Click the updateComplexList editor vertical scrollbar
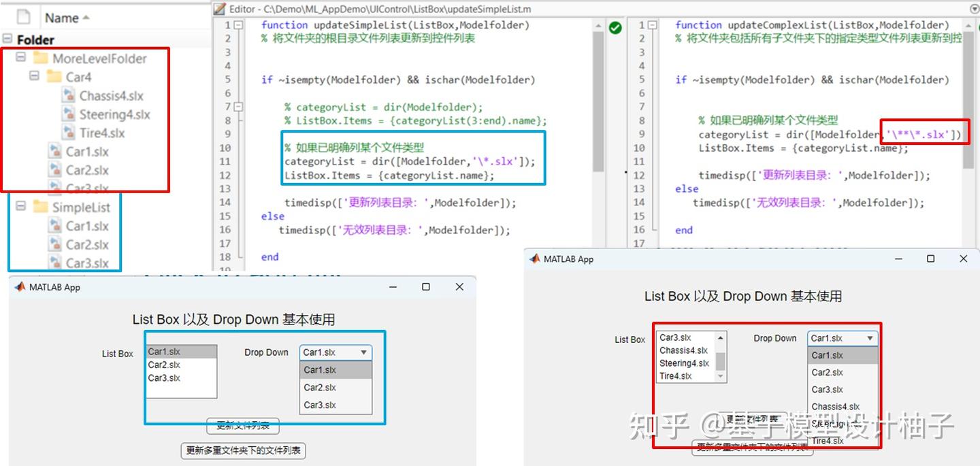980x466 pixels. tap(968, 102)
